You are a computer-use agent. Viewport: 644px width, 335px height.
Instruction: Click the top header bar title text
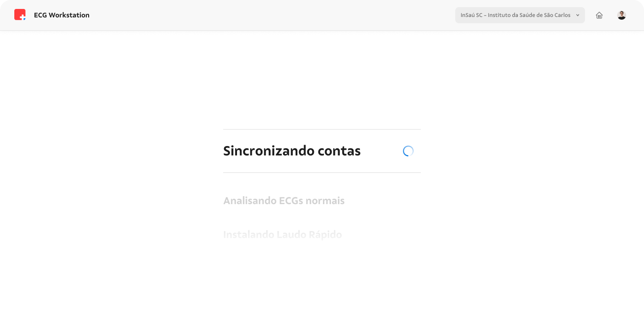point(62,15)
